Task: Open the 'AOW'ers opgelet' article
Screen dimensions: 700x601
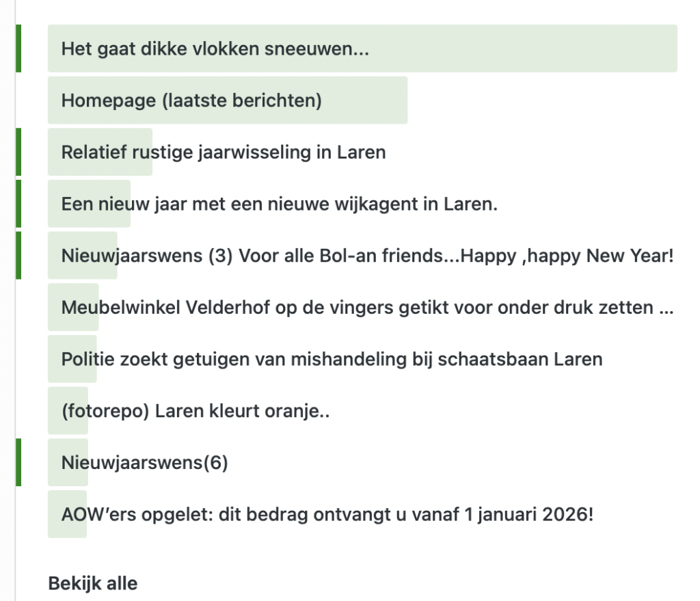Action: point(327,514)
